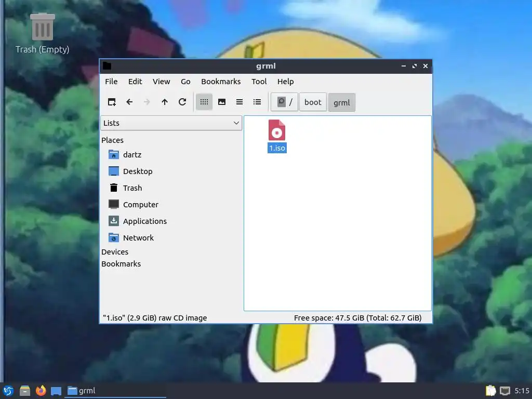Close the grml window
This screenshot has height=399, width=532.
click(x=425, y=66)
